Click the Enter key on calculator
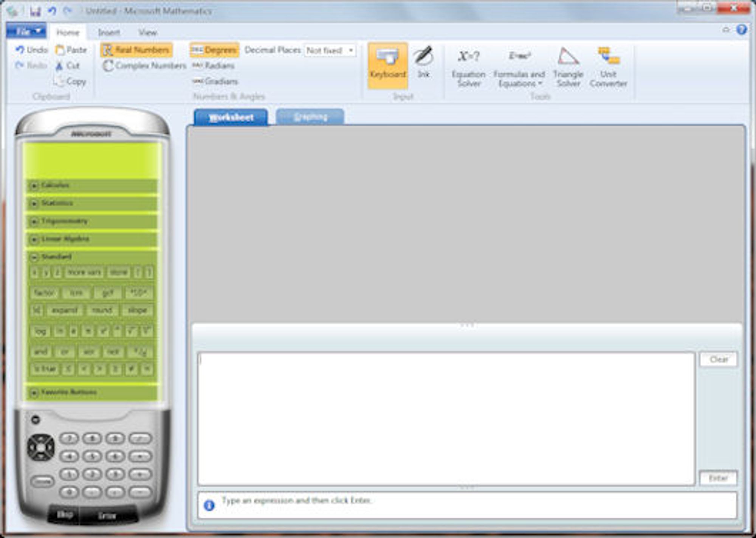This screenshot has height=538, width=756. (107, 516)
